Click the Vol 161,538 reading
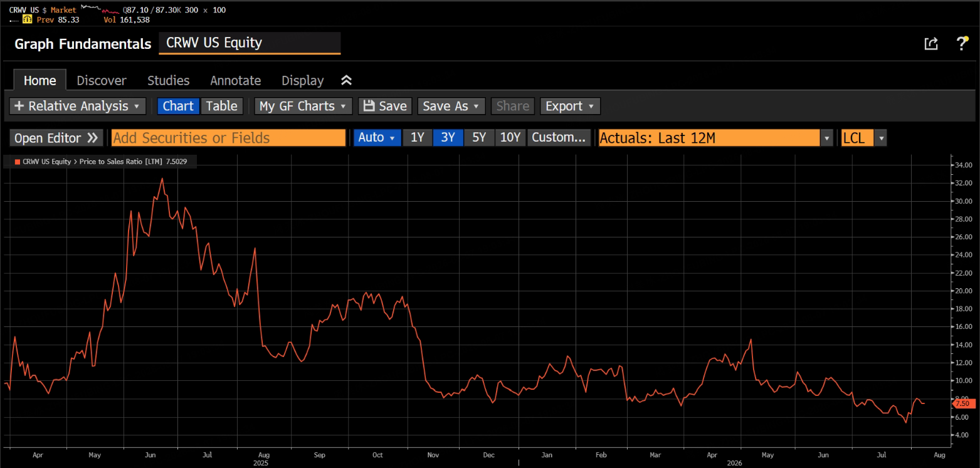The height and width of the screenshot is (468, 980). point(126,20)
